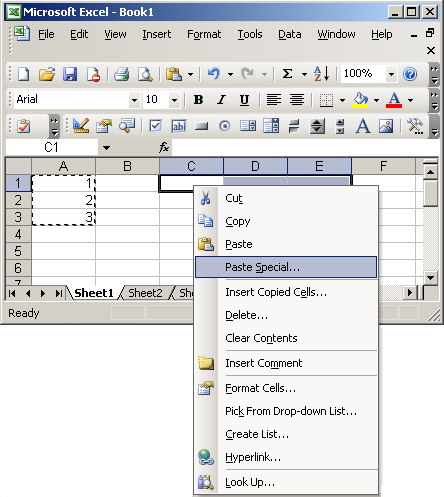Expand the AutoSum functions arrow
The image size is (444, 497).
(x=304, y=74)
